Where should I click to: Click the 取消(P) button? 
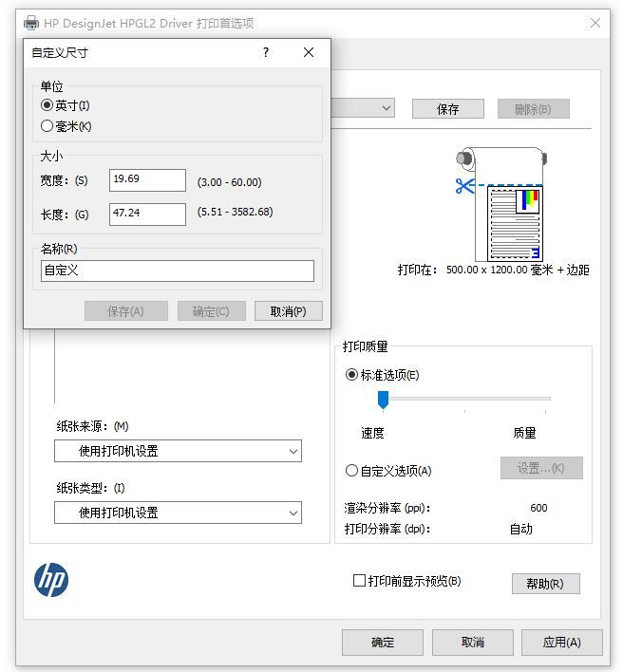click(289, 310)
